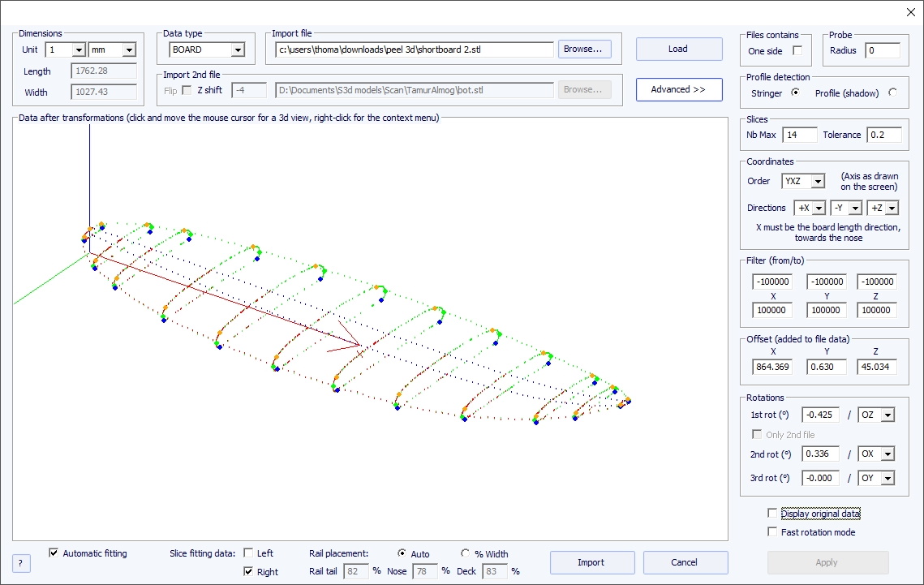Close the import dialog window
Viewport: 924px width, 585px height.
click(909, 11)
